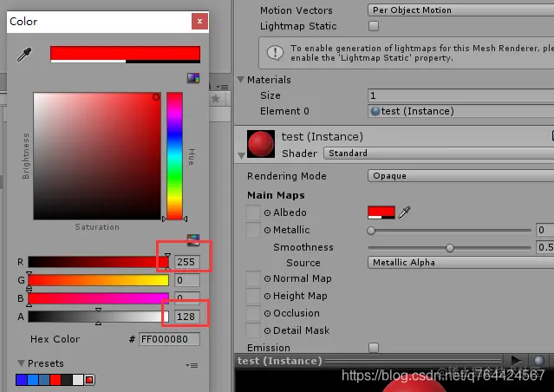Click the sphere shape icon in the preview bar
This screenshot has width=554, height=392.
pyautogui.click(x=539, y=361)
